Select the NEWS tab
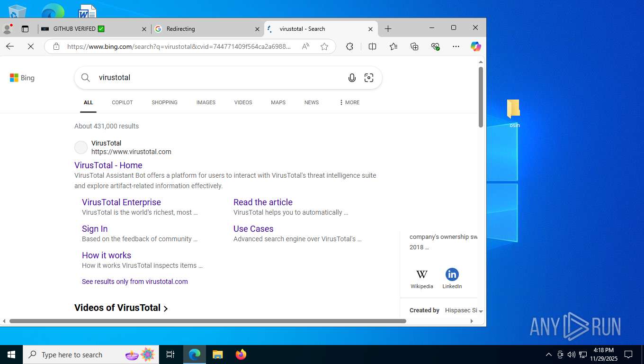Screen dimensions: 644x364 click(x=312, y=102)
